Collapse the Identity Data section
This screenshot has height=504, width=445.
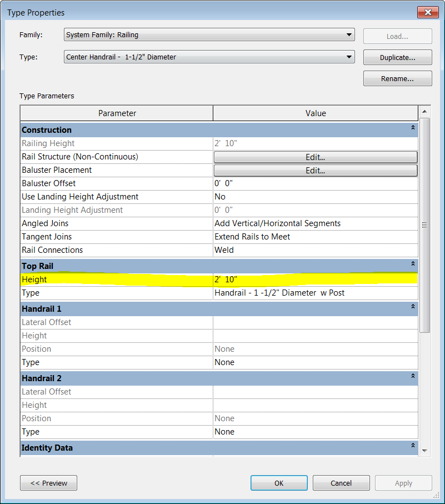click(413, 445)
